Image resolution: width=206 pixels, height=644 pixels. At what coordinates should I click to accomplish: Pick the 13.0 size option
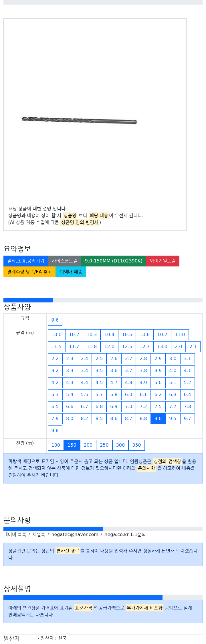(162, 347)
